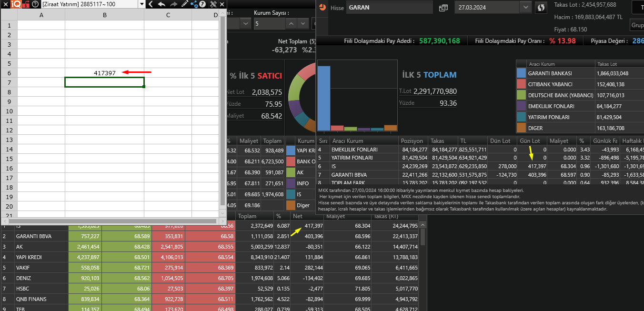Image resolution: width=644 pixels, height=311 pixels.
Task: Click the refresh button beside the date
Action: coord(541,8)
